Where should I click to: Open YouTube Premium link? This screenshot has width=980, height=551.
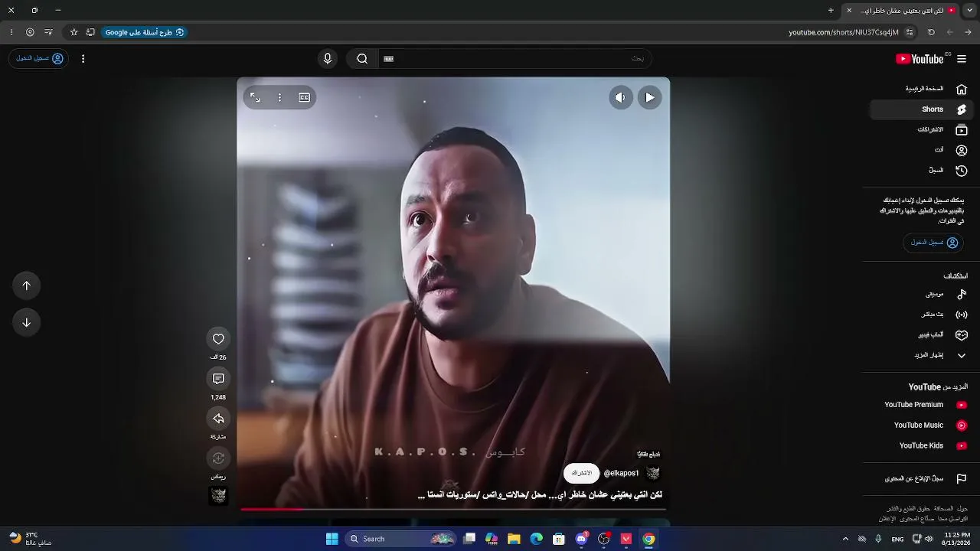click(920, 405)
